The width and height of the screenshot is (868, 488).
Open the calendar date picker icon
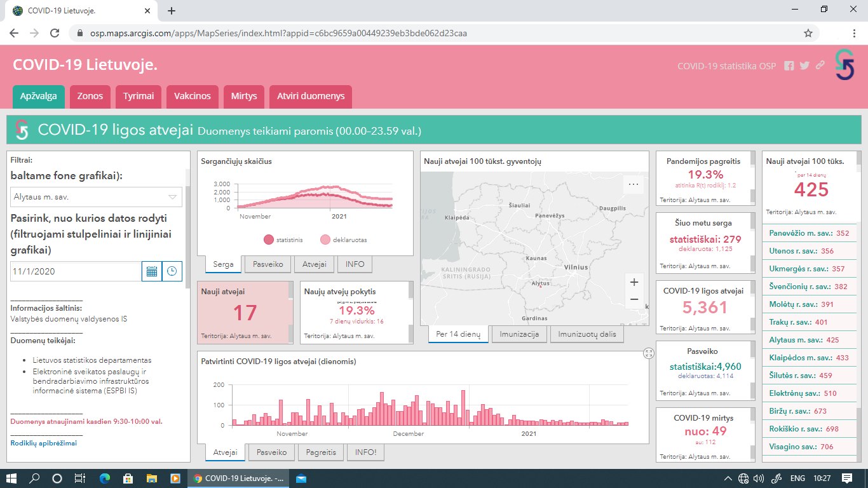[x=152, y=271]
